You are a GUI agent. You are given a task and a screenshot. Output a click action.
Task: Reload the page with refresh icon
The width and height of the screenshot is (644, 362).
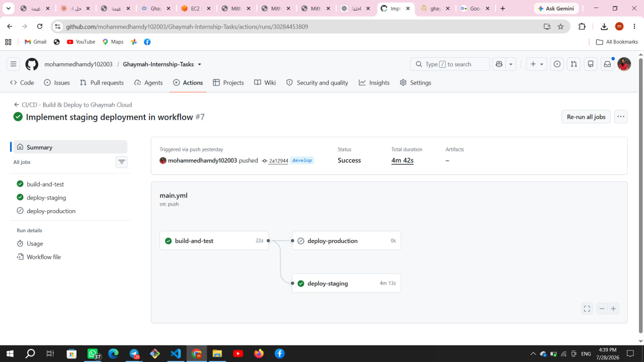click(40, 27)
